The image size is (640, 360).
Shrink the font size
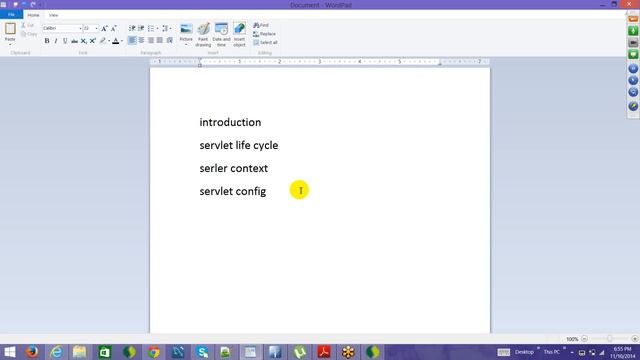[x=113, y=28]
